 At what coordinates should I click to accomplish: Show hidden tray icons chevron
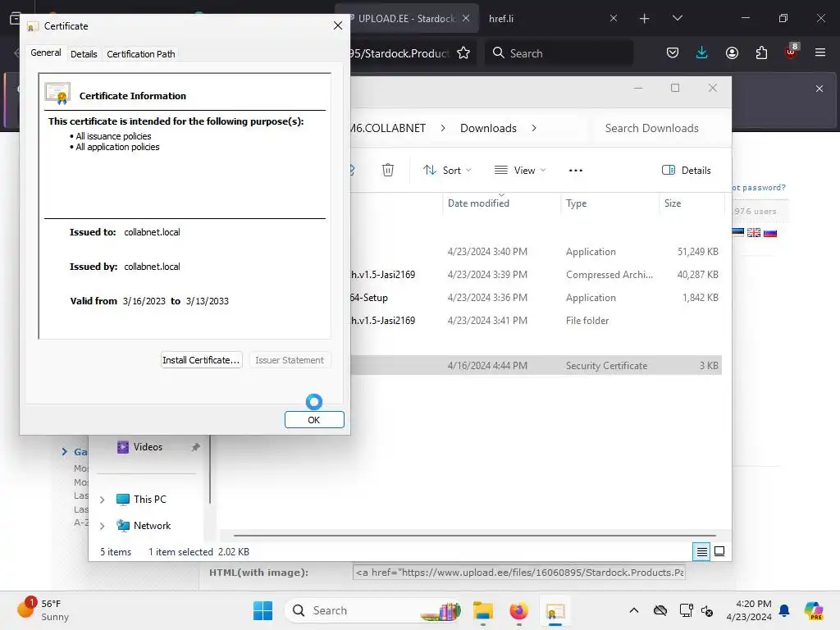point(634,610)
